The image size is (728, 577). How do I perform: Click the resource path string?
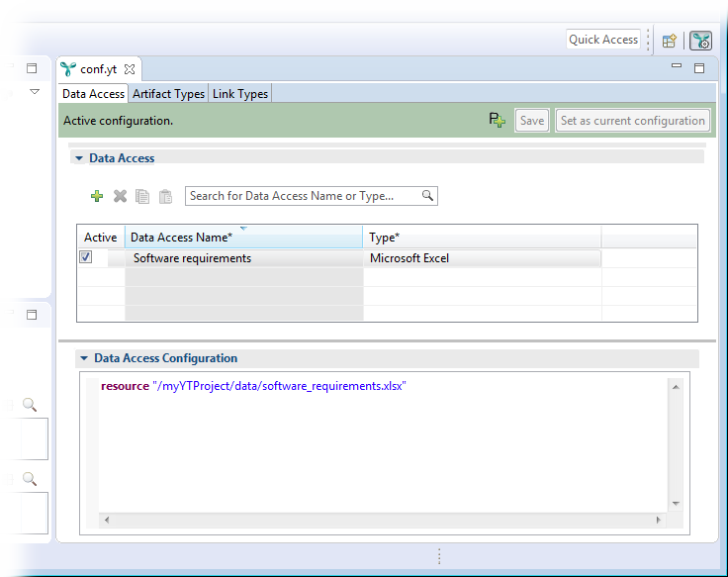coord(279,386)
